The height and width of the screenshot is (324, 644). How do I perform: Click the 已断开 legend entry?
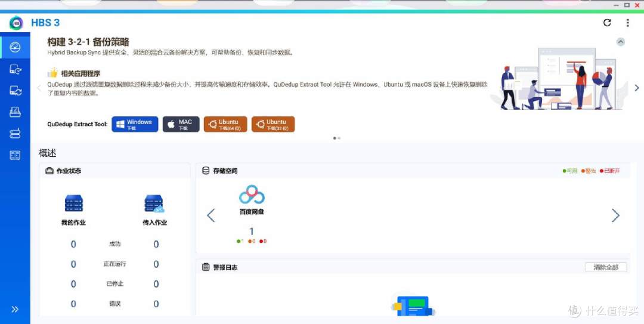click(x=609, y=171)
